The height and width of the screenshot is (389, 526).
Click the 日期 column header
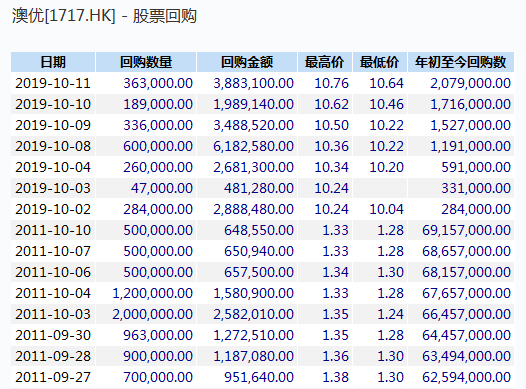[53, 62]
